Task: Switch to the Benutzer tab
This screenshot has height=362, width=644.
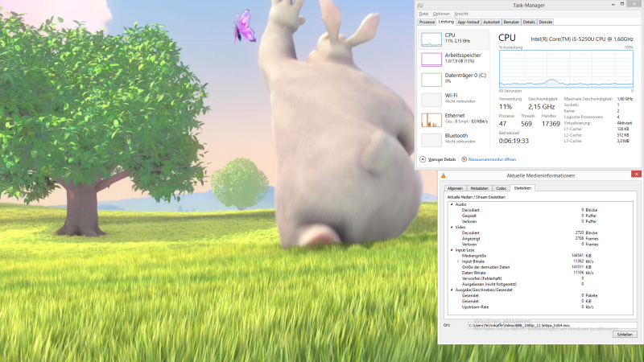Action: click(511, 23)
